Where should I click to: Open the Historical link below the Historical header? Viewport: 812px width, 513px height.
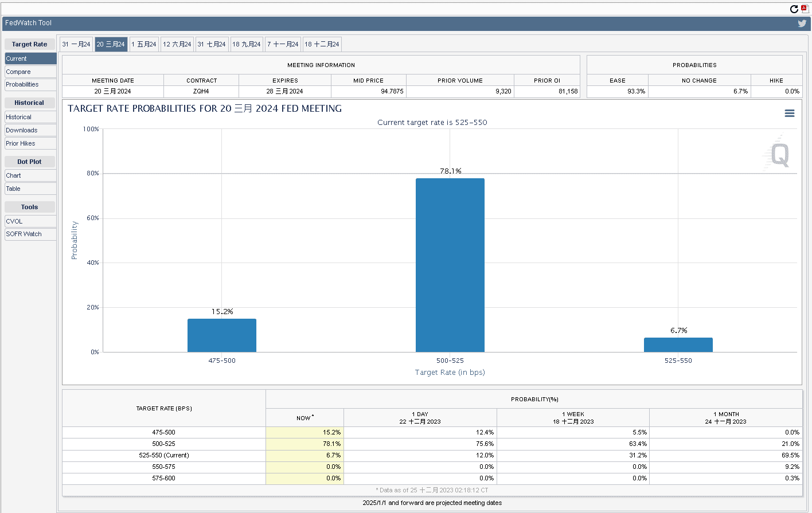[30, 117]
